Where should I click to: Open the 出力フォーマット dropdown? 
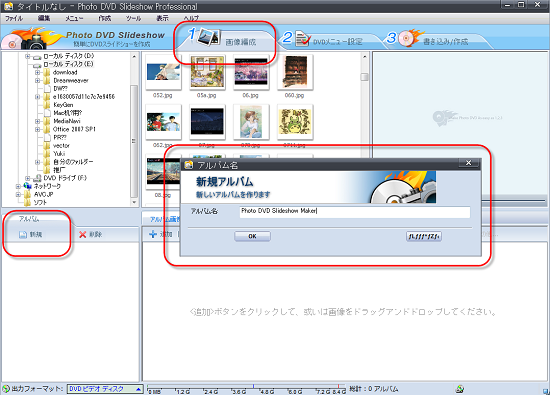105,389
